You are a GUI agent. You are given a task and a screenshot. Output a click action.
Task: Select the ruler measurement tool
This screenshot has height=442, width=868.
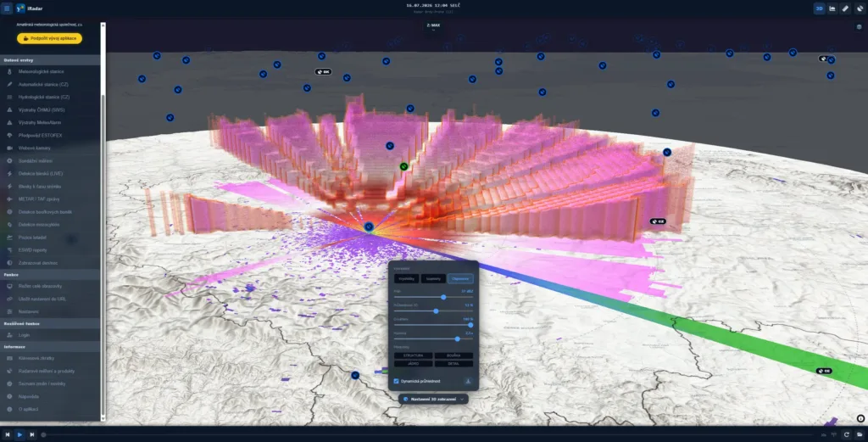click(x=845, y=8)
